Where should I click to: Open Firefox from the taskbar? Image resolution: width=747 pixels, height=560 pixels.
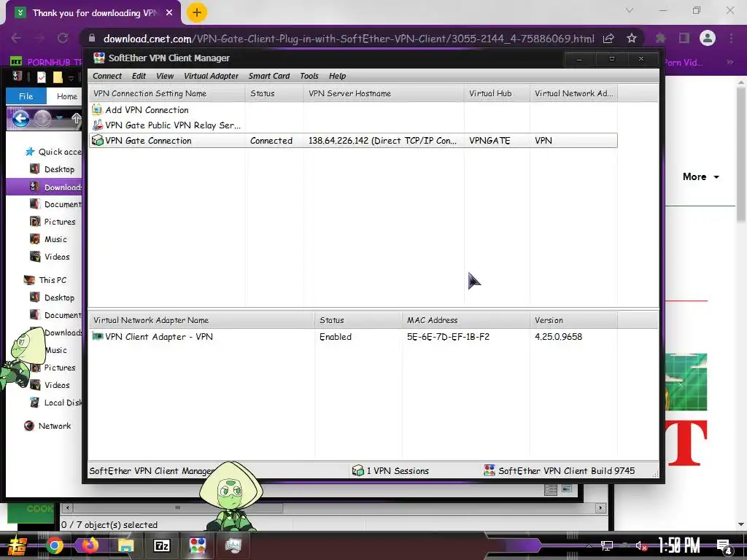coord(90,545)
